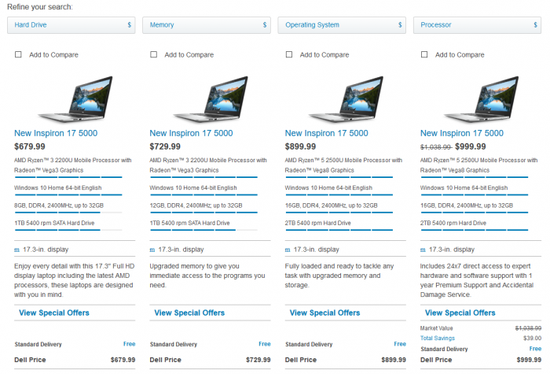
Task: Open New Inspiron 17 5000 link priced $899.99
Action: point(327,133)
